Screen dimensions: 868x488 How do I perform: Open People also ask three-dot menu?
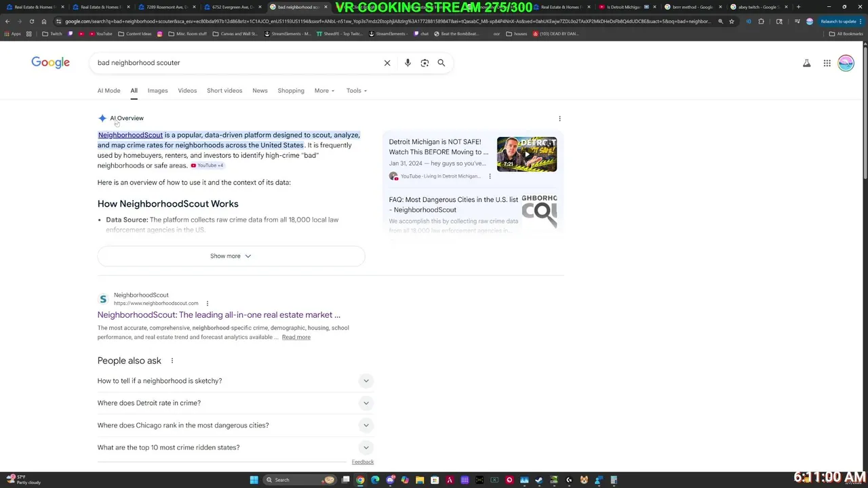click(x=172, y=361)
